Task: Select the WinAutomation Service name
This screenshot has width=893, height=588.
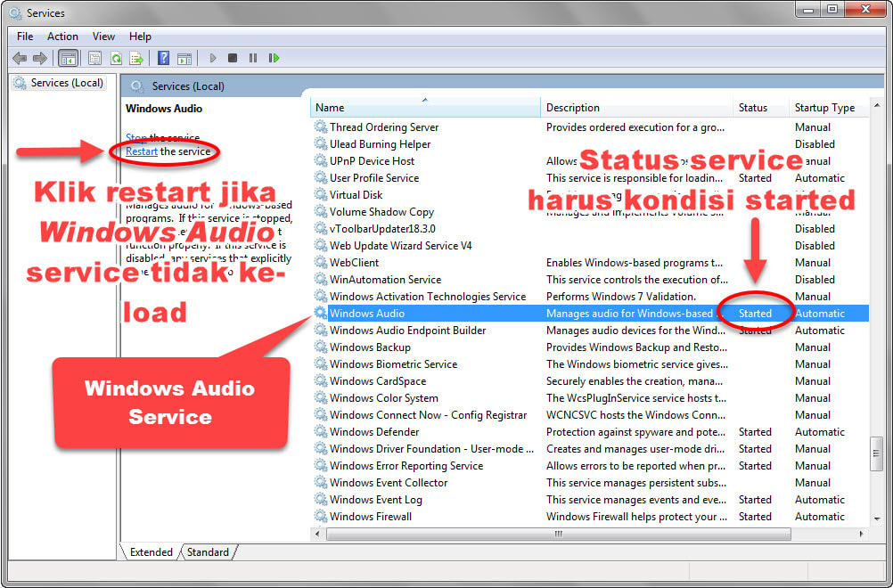Action: pyautogui.click(x=386, y=280)
